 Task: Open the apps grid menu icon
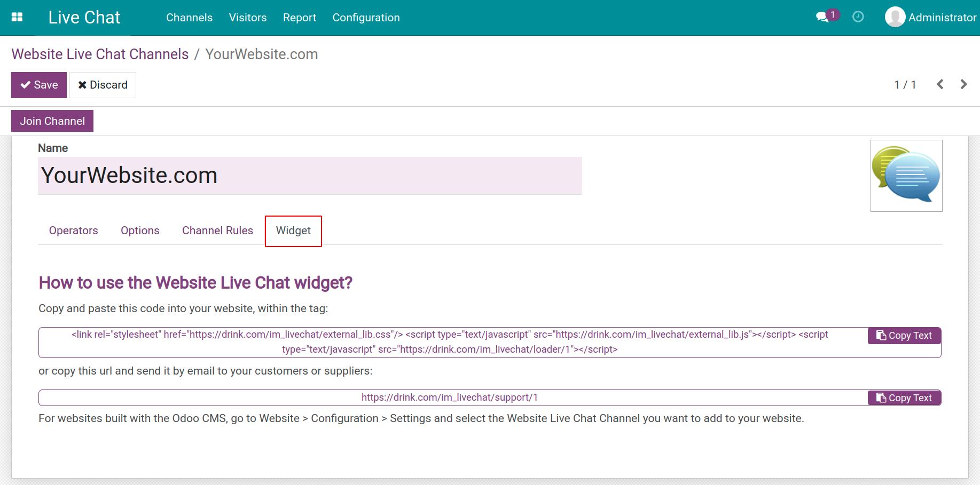17,17
